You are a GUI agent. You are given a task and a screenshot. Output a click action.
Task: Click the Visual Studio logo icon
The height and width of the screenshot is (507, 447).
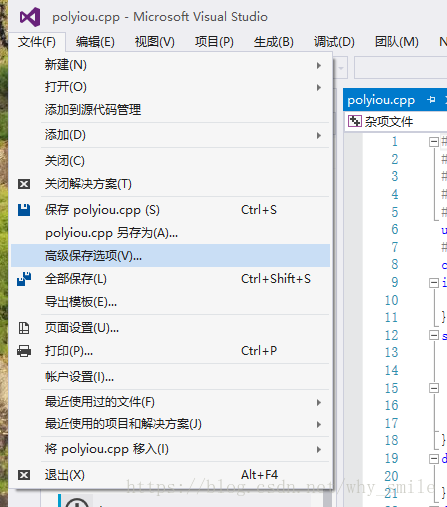point(30,17)
